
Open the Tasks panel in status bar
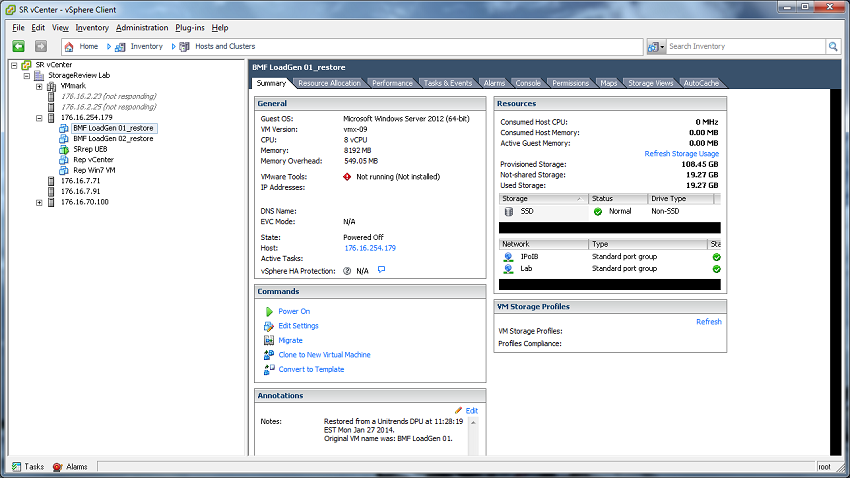click(x=28, y=467)
